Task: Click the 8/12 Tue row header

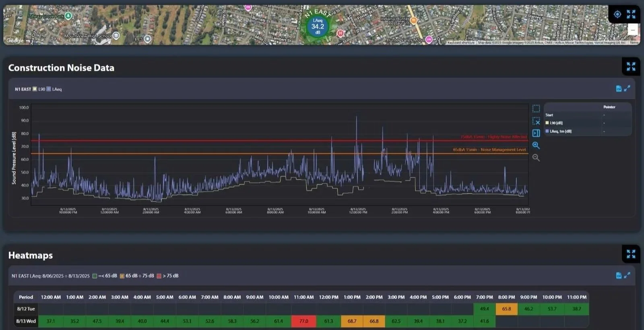Action: pos(26,309)
